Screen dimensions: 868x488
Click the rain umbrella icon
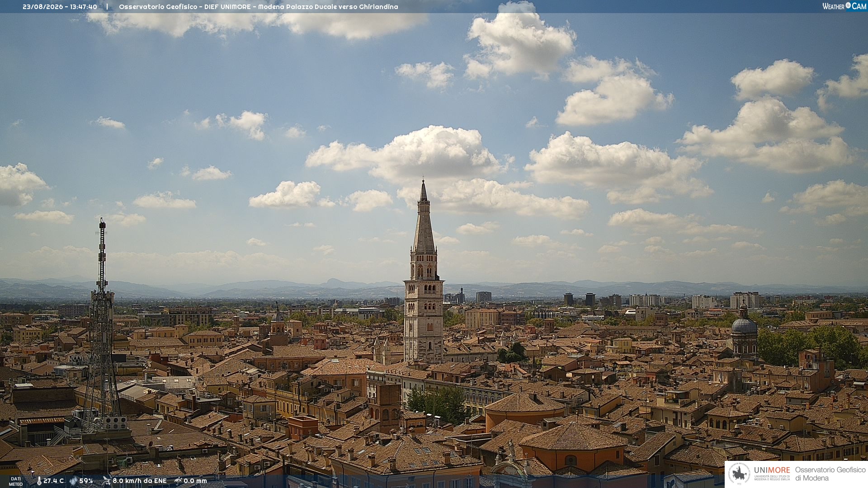click(x=178, y=481)
